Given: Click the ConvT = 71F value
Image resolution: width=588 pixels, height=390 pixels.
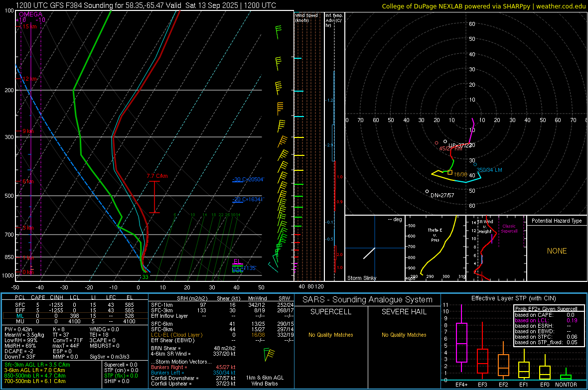Looking at the screenshot, I should point(68,341).
